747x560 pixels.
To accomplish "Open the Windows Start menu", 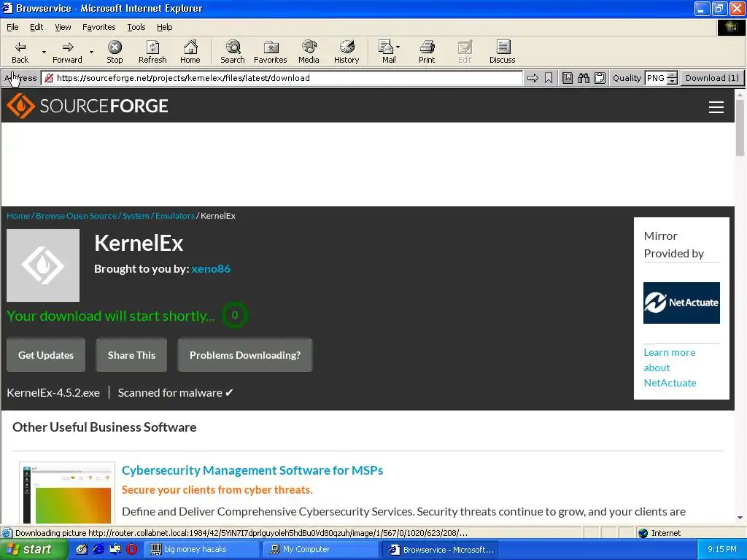I will click(x=32, y=550).
